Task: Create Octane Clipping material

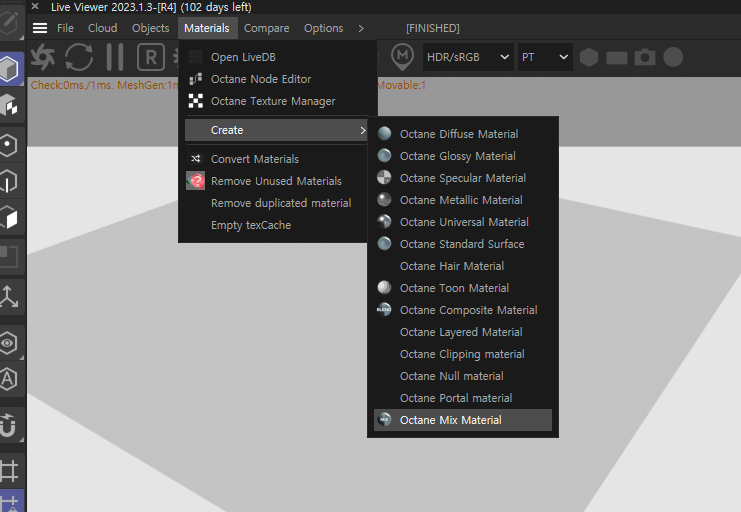Action: (463, 354)
